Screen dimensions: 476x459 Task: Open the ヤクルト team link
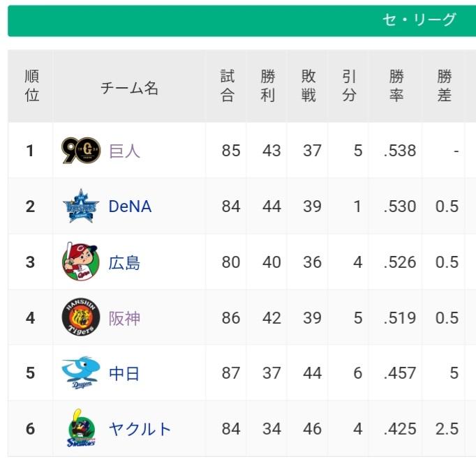(140, 429)
